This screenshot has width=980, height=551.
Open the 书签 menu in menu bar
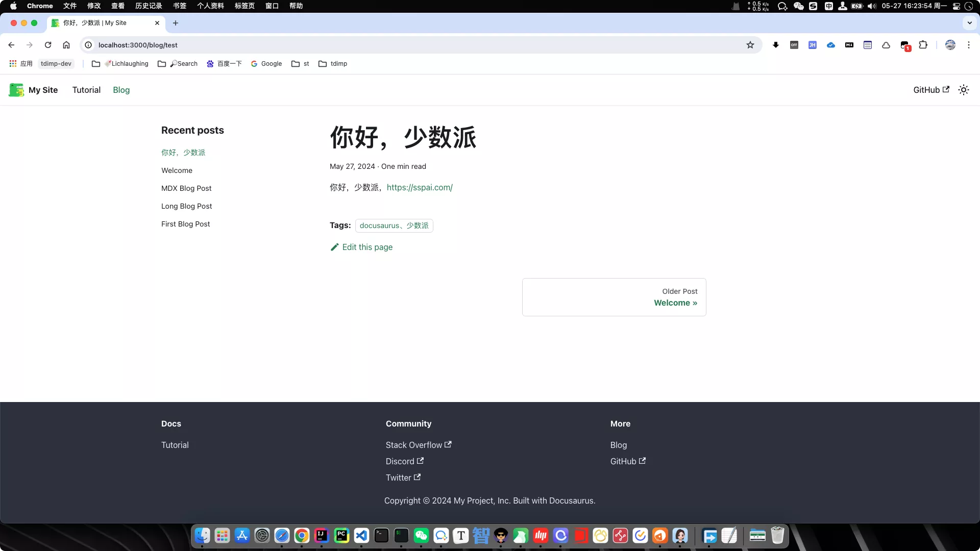click(179, 6)
